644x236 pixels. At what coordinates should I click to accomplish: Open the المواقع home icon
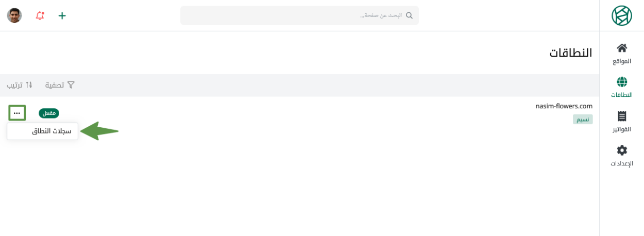point(622,48)
